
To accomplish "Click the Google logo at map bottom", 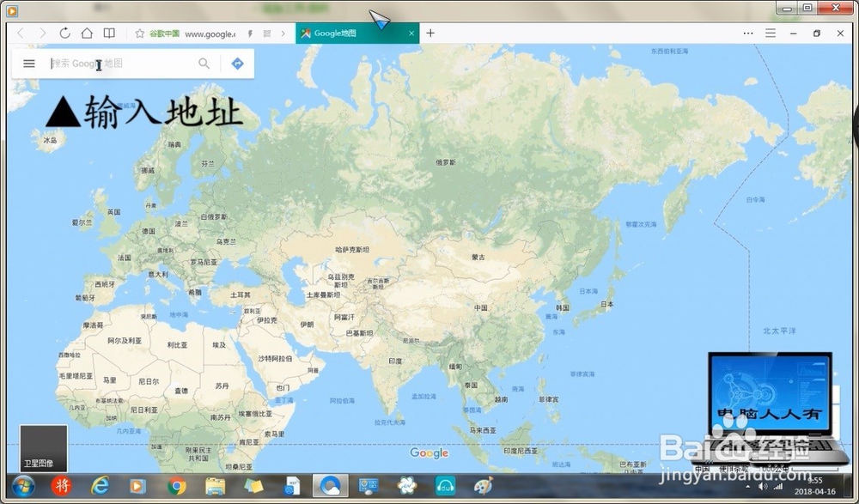I will tap(429, 453).
